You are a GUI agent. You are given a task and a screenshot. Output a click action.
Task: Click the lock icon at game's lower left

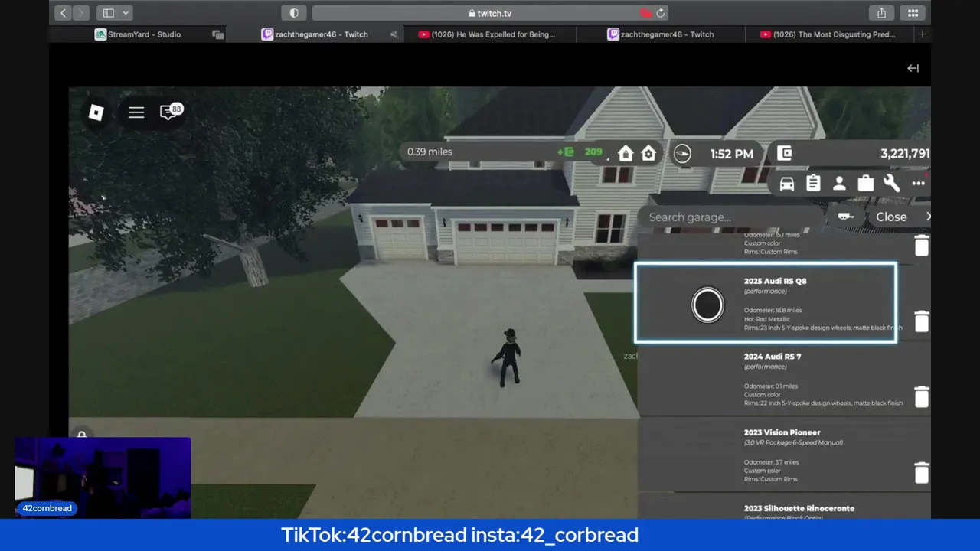(x=82, y=436)
